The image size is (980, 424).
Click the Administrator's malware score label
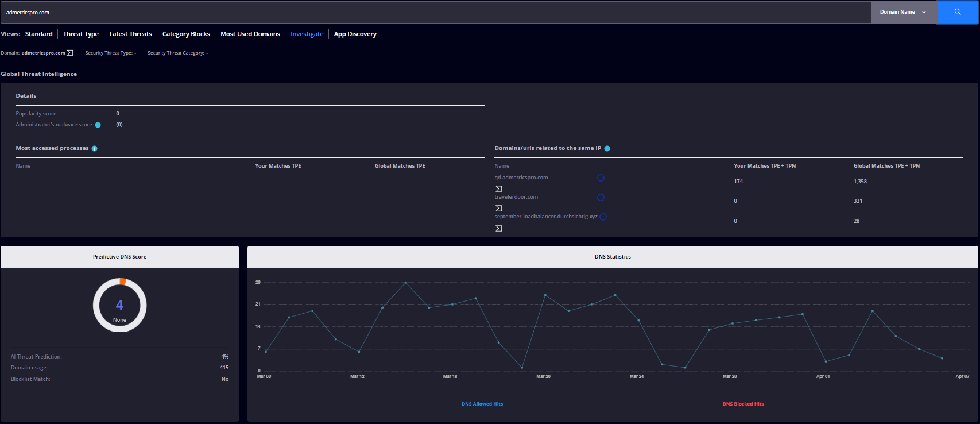(54, 125)
